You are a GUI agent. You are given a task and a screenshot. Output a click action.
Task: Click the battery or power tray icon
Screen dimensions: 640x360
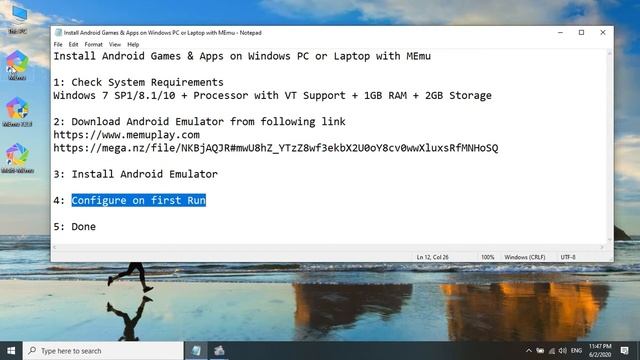540,351
